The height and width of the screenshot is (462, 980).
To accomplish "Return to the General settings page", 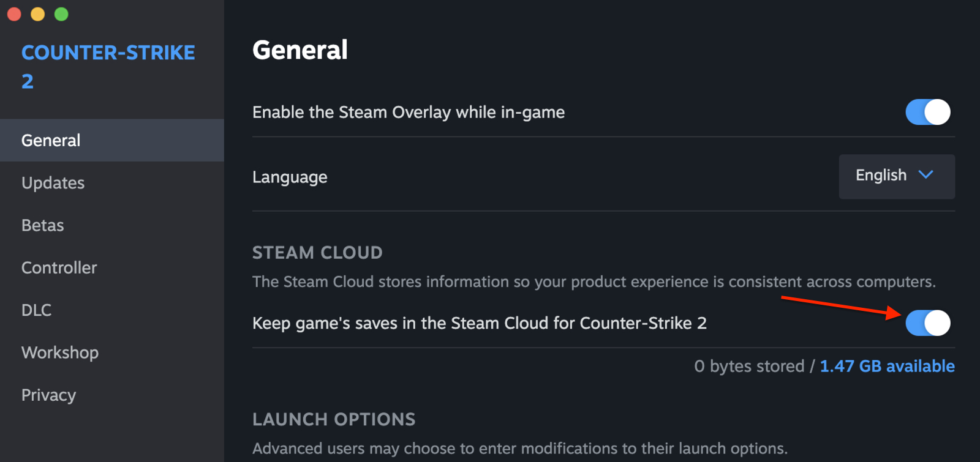I will click(51, 140).
